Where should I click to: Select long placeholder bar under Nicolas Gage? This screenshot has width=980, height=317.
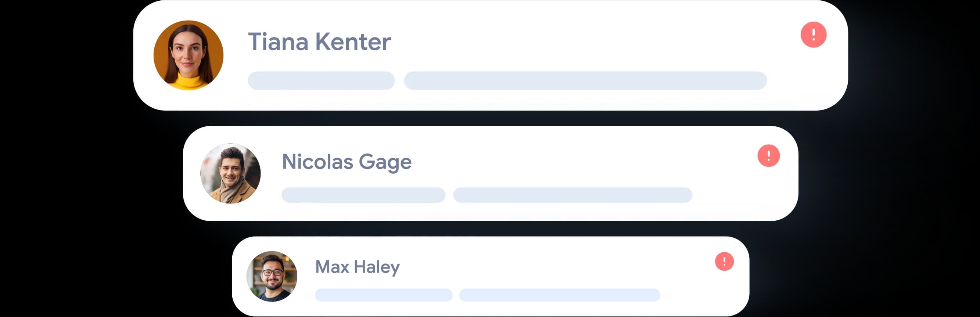[572, 195]
